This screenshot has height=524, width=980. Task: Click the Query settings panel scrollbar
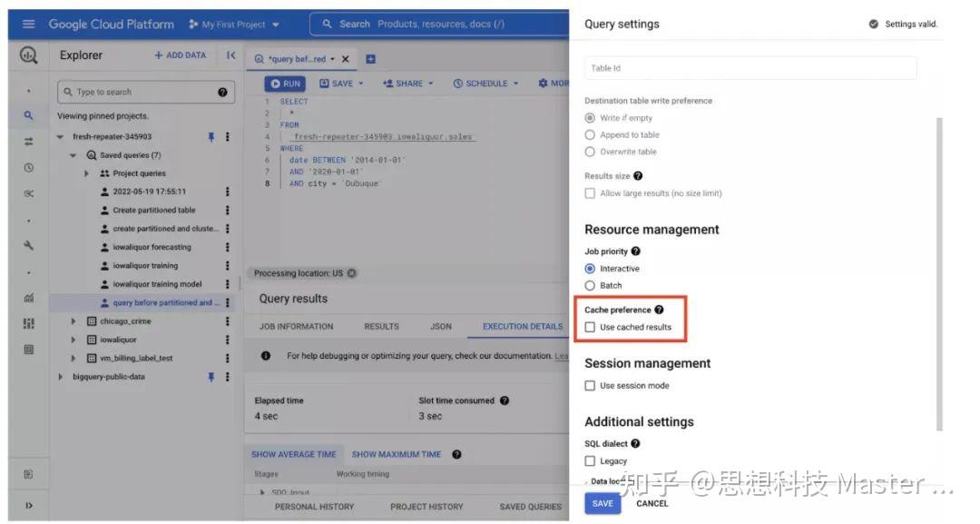point(939,274)
